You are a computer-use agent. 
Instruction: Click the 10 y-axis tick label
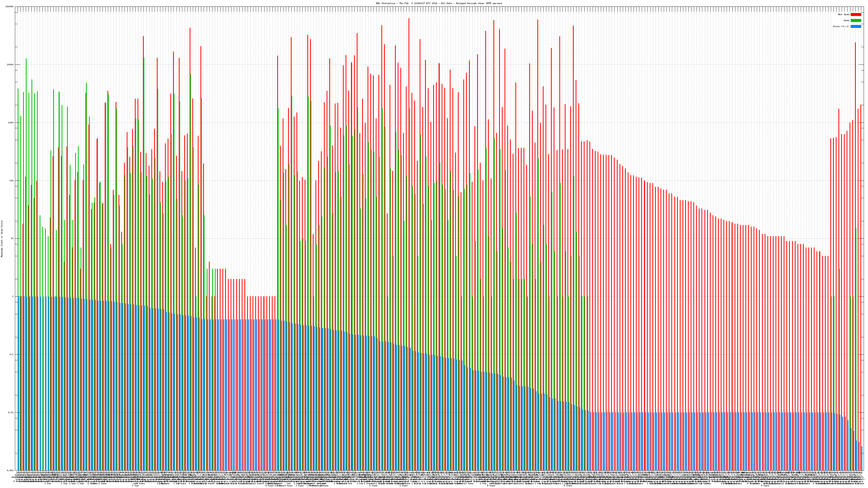coord(13,239)
